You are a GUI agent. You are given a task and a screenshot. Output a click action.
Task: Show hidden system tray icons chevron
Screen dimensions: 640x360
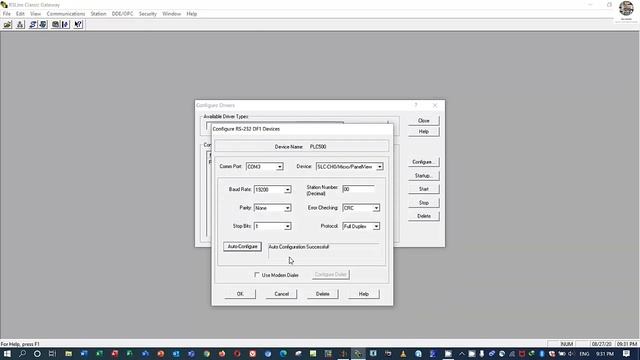pos(462,354)
